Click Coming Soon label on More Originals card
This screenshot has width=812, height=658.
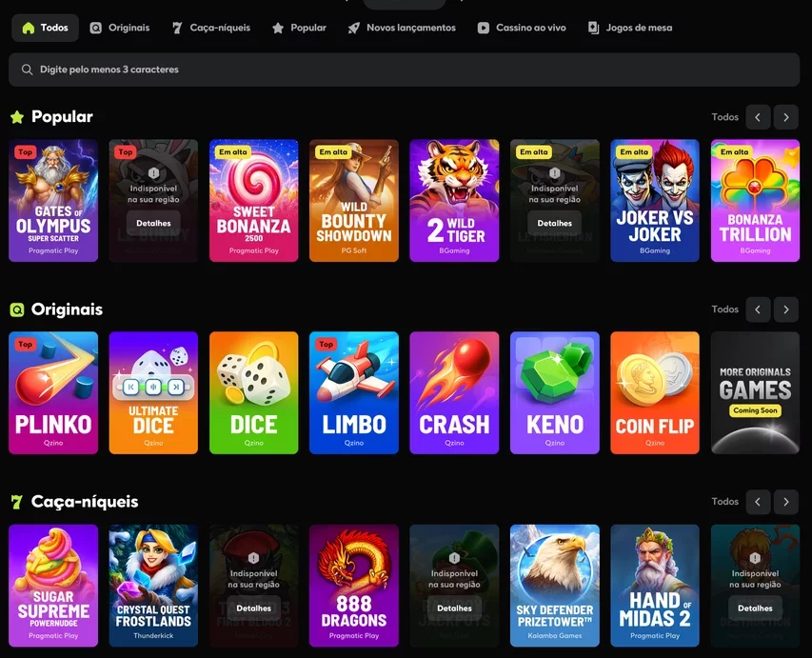click(755, 410)
